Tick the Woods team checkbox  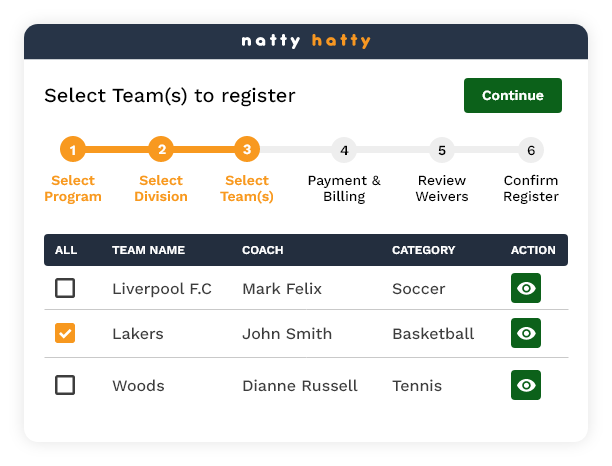point(65,385)
